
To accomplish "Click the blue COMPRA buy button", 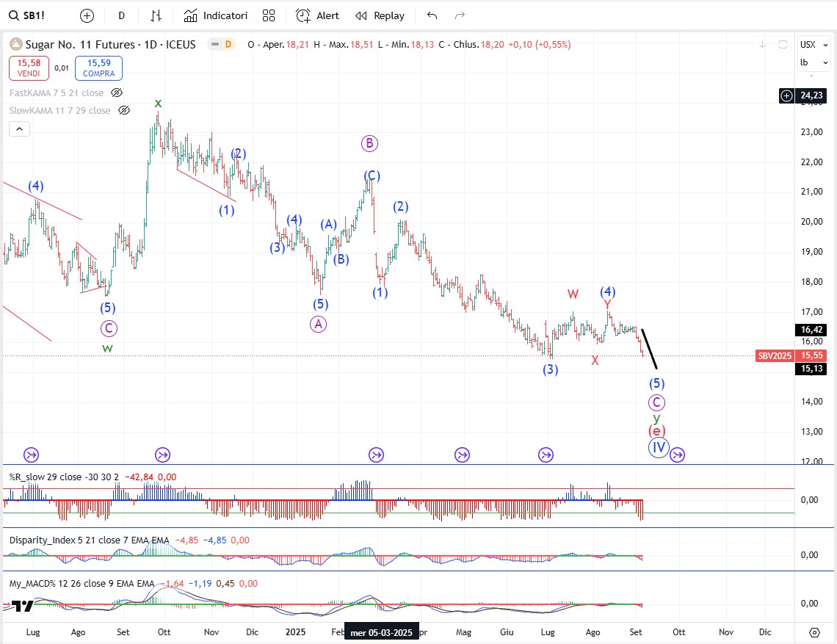I will (98, 68).
